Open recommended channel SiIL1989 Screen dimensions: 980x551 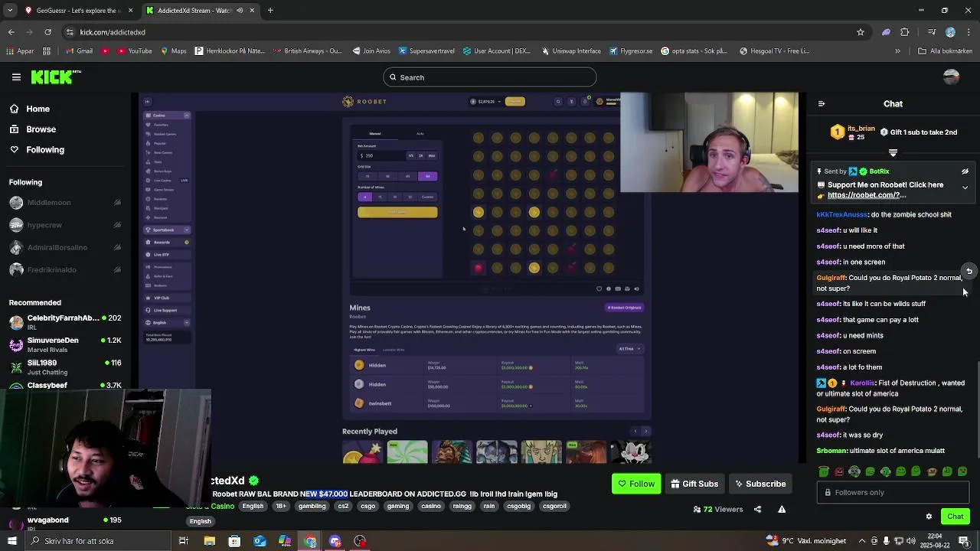tap(65, 367)
